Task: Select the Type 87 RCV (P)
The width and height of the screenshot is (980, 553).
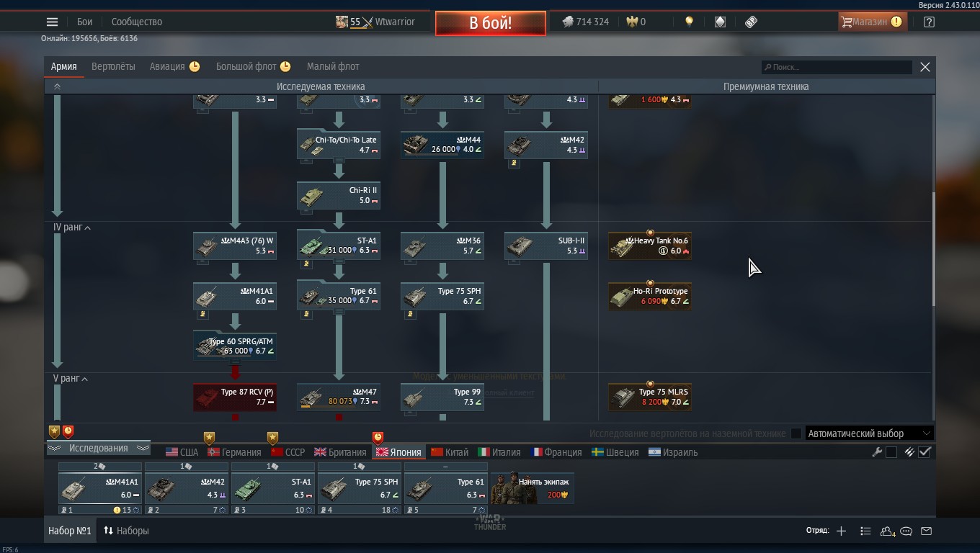Action: tap(235, 397)
